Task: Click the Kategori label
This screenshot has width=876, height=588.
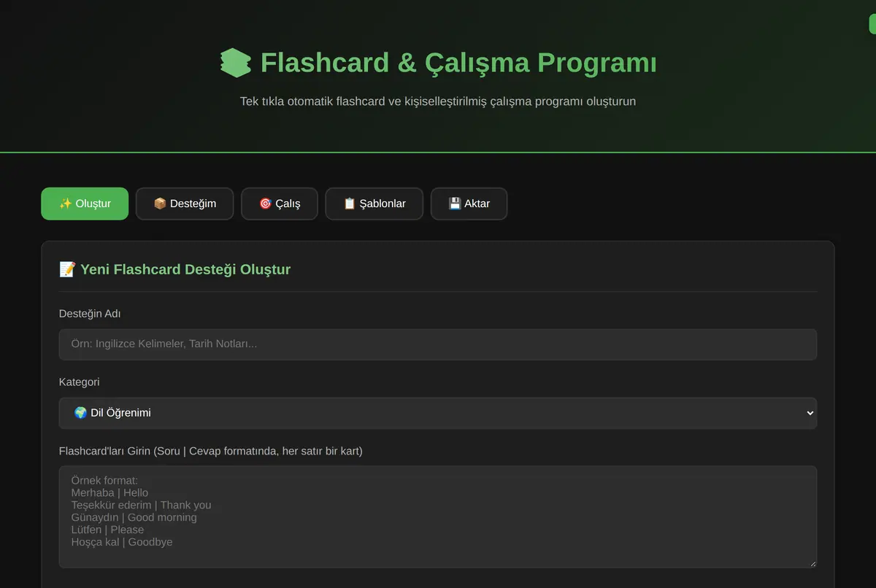Action: tap(80, 382)
